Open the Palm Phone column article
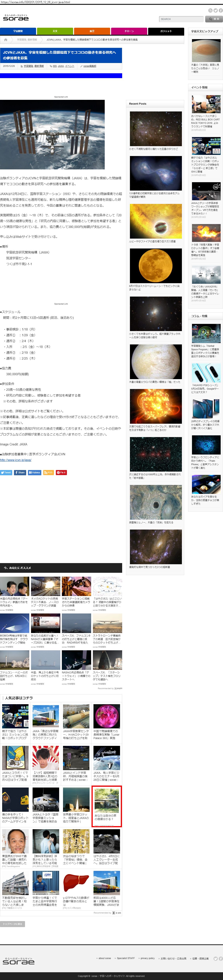 point(206,452)
